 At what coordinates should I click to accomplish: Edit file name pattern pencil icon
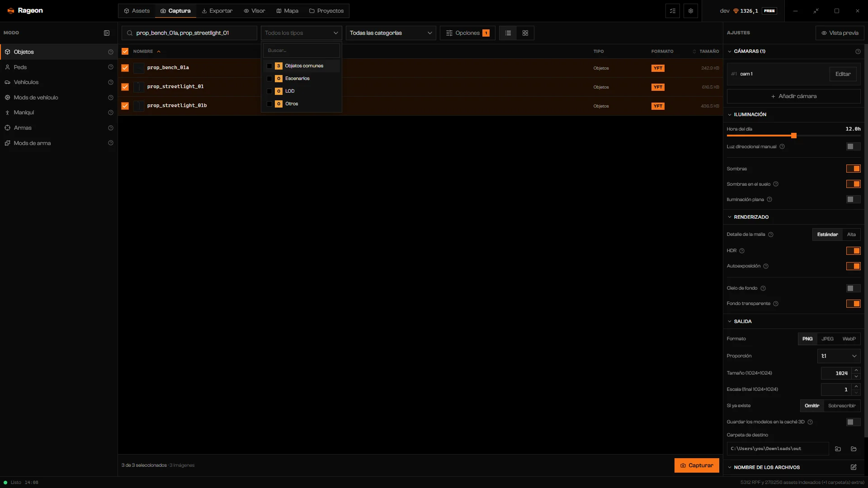854,467
